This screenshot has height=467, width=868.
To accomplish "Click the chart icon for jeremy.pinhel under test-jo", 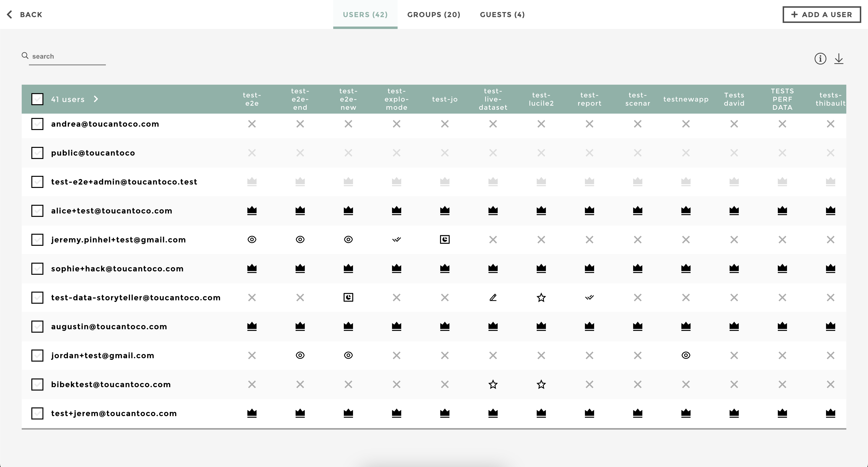I will 444,239.
